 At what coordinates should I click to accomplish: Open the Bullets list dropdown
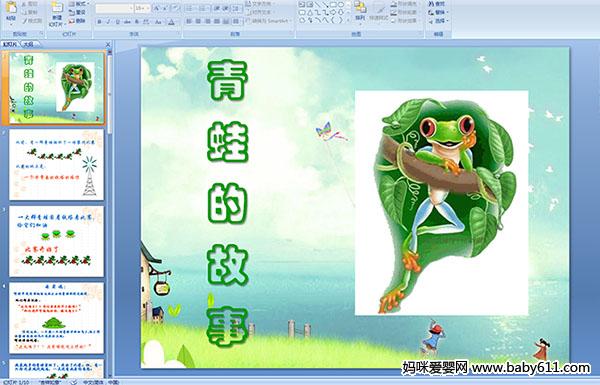click(192, 8)
